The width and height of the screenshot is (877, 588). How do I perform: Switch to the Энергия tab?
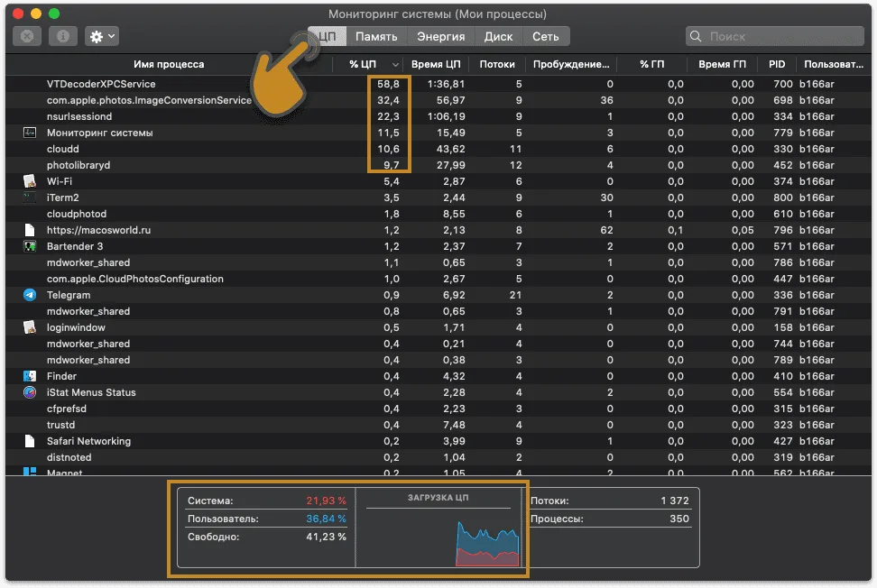(440, 36)
